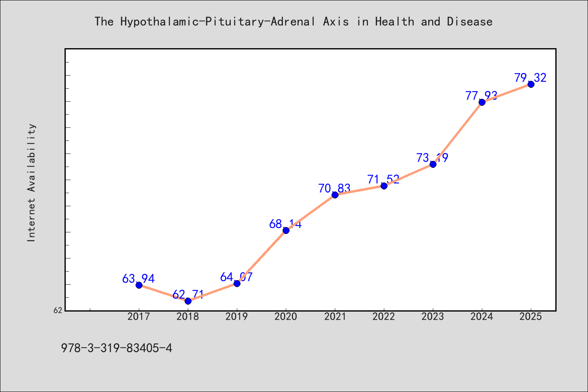Image resolution: width=588 pixels, height=392 pixels.
Task: Click the 2021 x-axis label
Action: coord(335,316)
